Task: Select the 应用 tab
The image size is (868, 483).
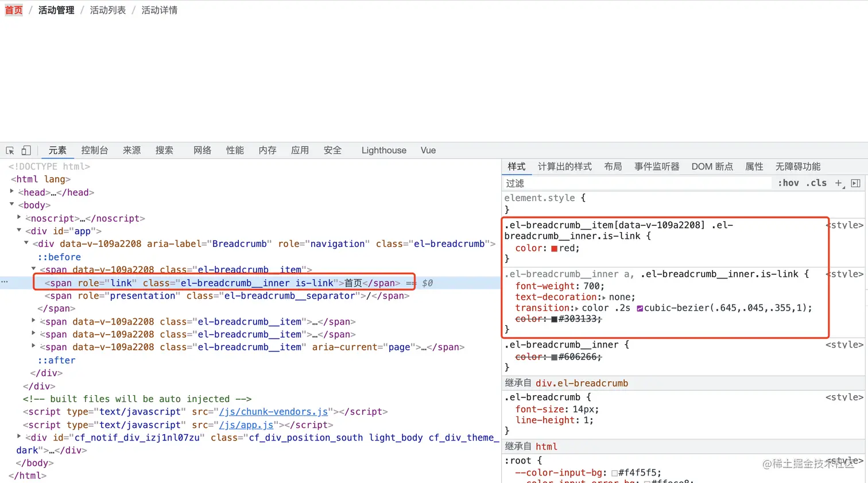Action: coord(300,150)
